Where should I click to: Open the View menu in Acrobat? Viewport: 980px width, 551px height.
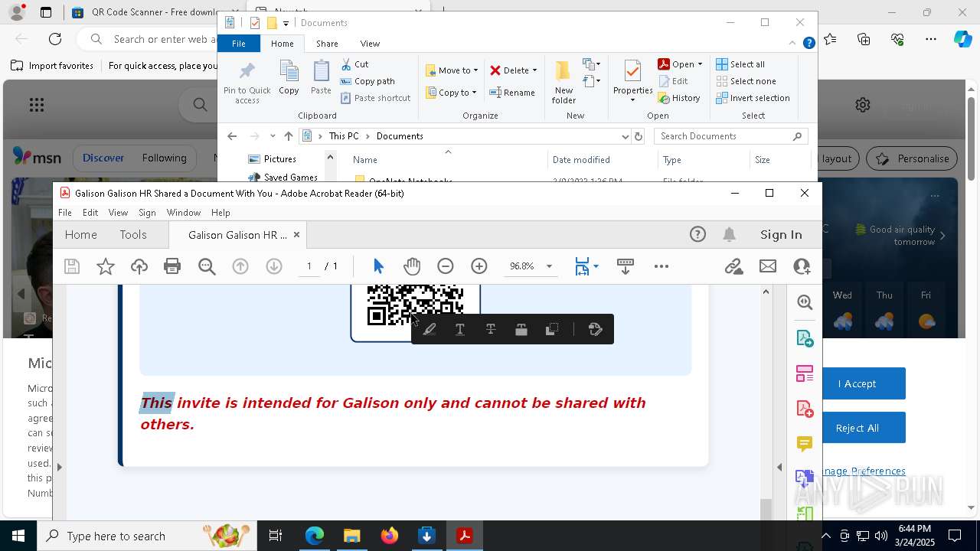118,213
